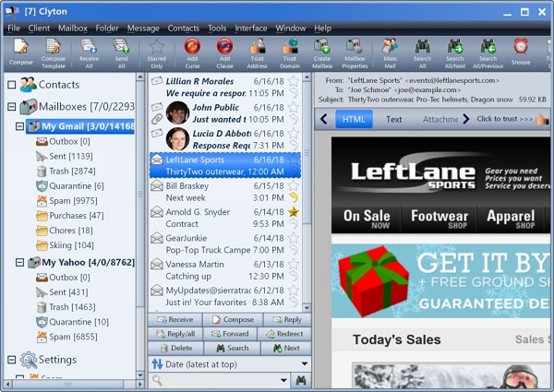The height and width of the screenshot is (392, 554).
Task: Star the GearJunkie message
Action: click(294, 238)
